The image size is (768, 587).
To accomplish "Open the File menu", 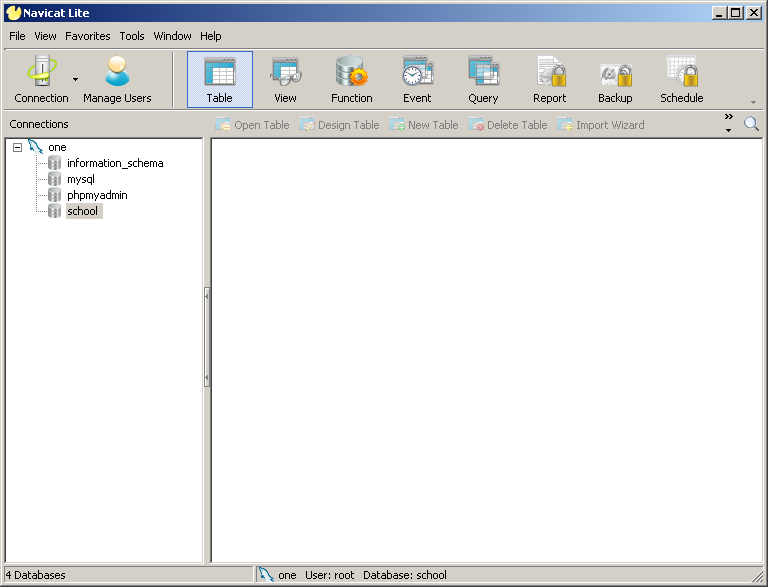I will point(17,36).
